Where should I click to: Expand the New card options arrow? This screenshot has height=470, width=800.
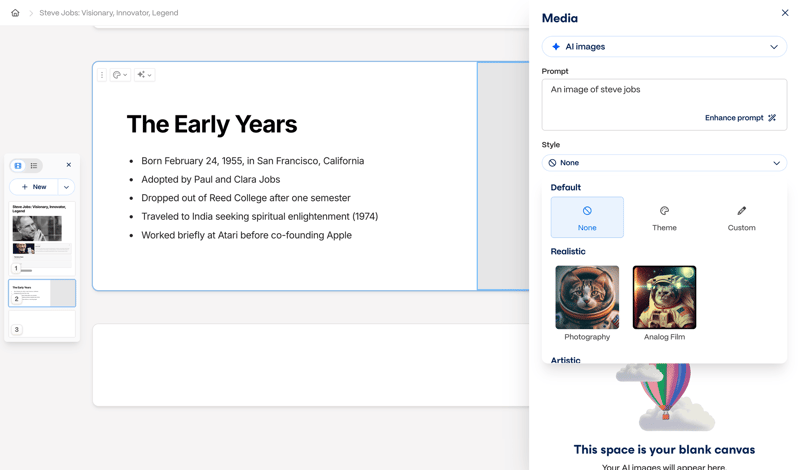66,187
